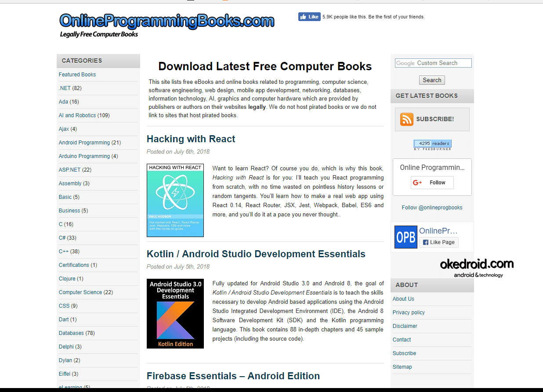Click the Search button

point(432,80)
